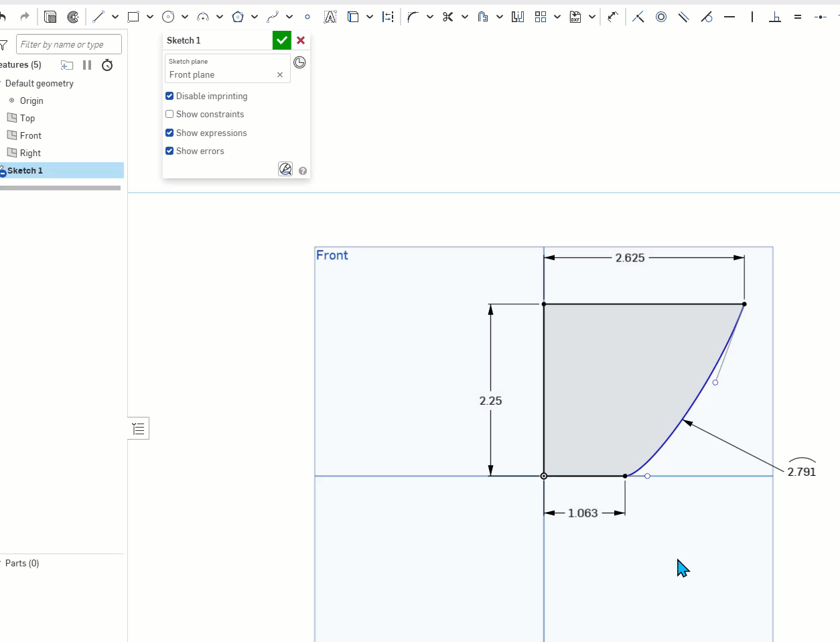The width and height of the screenshot is (840, 642).
Task: Cancel Sketch 1 with the red X
Action: point(301,40)
